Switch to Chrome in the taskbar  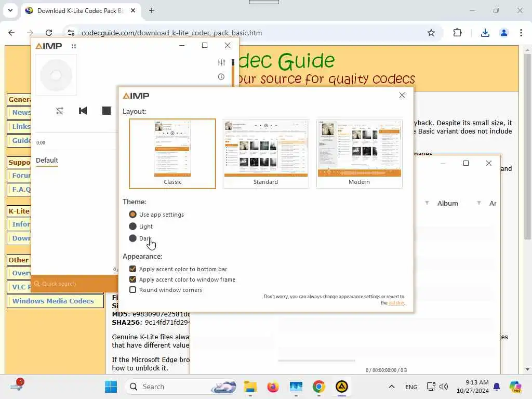318,387
